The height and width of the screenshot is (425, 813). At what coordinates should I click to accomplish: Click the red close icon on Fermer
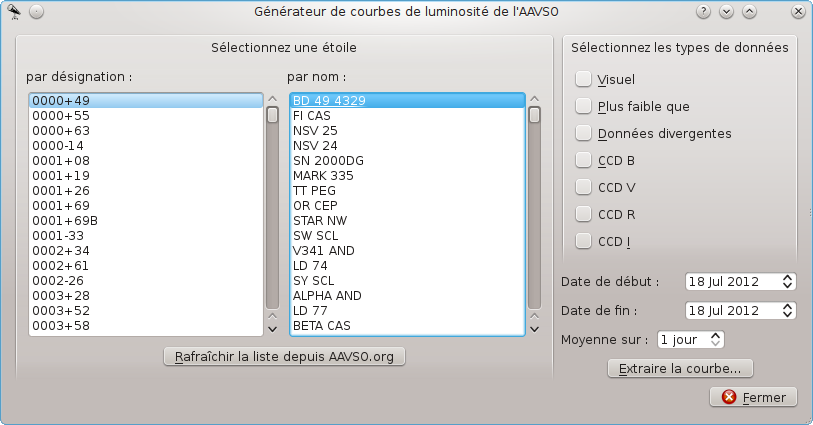coord(729,397)
